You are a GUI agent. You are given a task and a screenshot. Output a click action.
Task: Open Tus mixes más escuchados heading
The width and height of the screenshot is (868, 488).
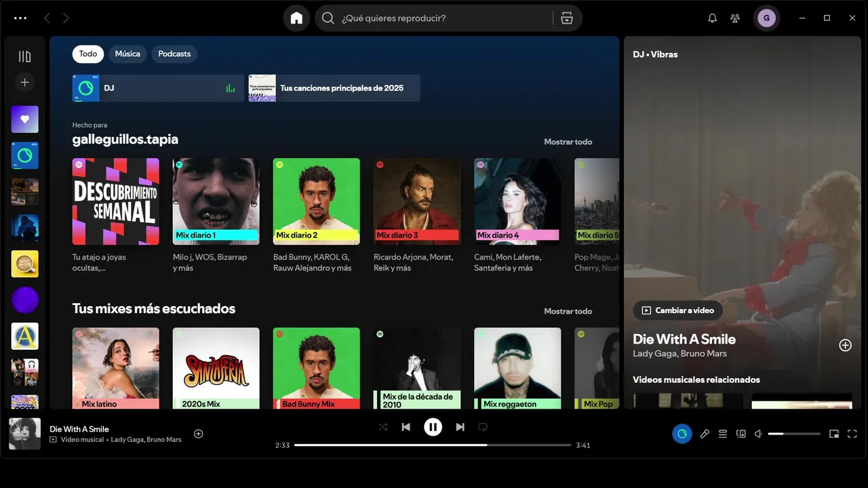point(154,308)
